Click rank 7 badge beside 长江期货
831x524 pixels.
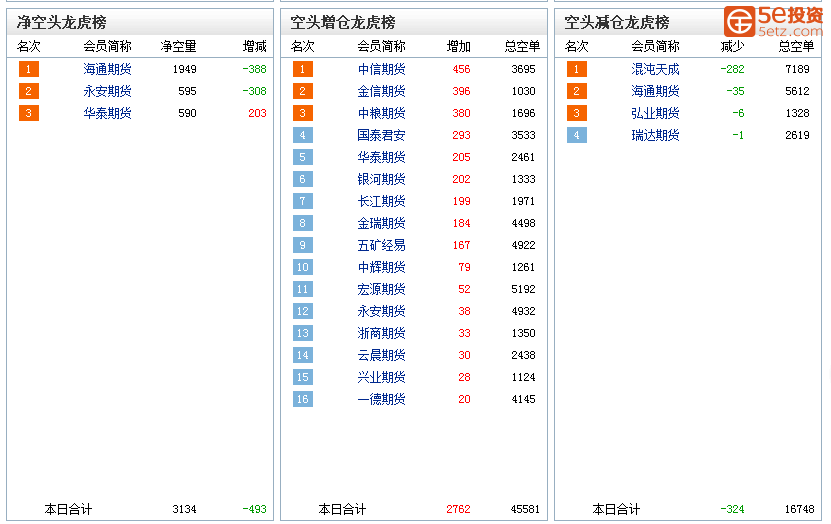click(x=303, y=201)
